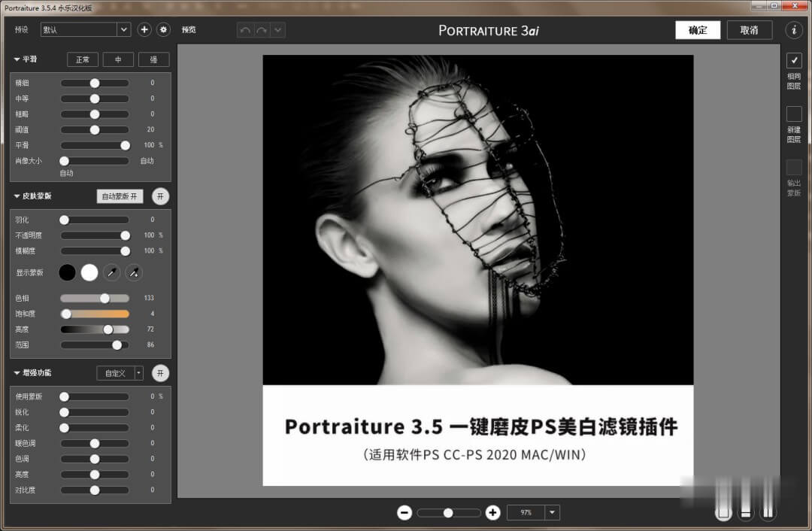Pick the add-color eyedropper plus tool

point(134,272)
